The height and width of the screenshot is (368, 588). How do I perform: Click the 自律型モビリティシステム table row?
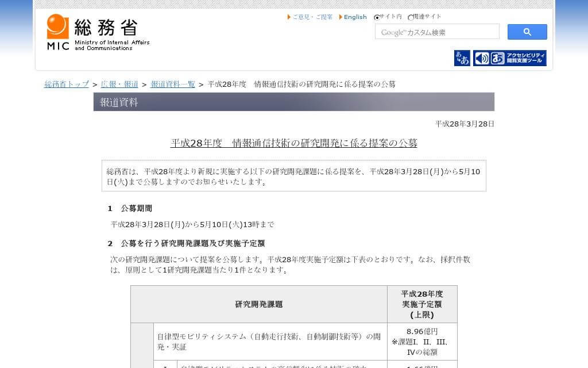269,342
